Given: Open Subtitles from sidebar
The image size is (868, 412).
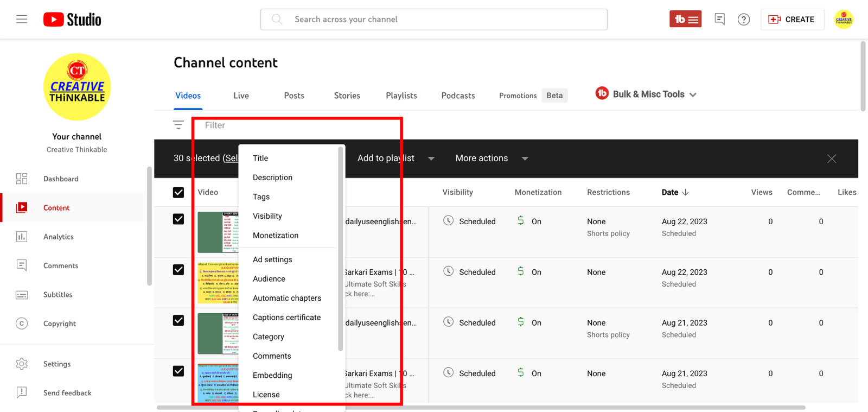Looking at the screenshot, I should click(x=58, y=295).
